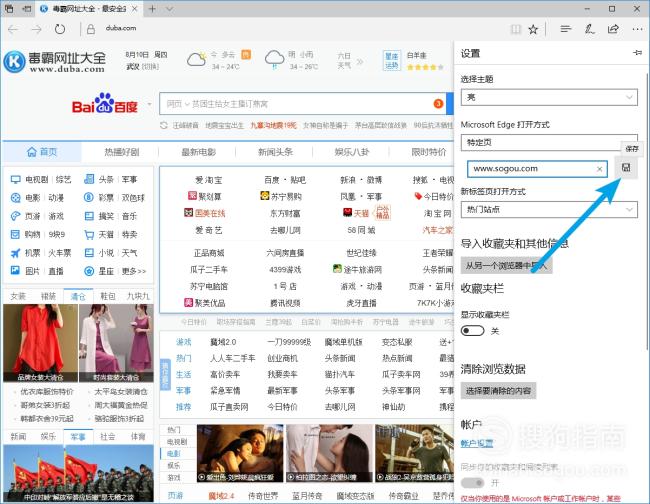Click the import from another browser button
Image resolution: width=650 pixels, height=504 pixels.
(x=506, y=265)
